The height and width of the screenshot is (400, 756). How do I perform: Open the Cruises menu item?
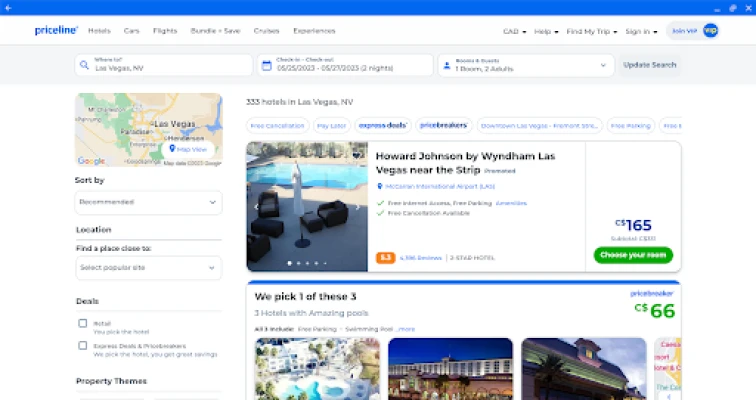tap(266, 31)
